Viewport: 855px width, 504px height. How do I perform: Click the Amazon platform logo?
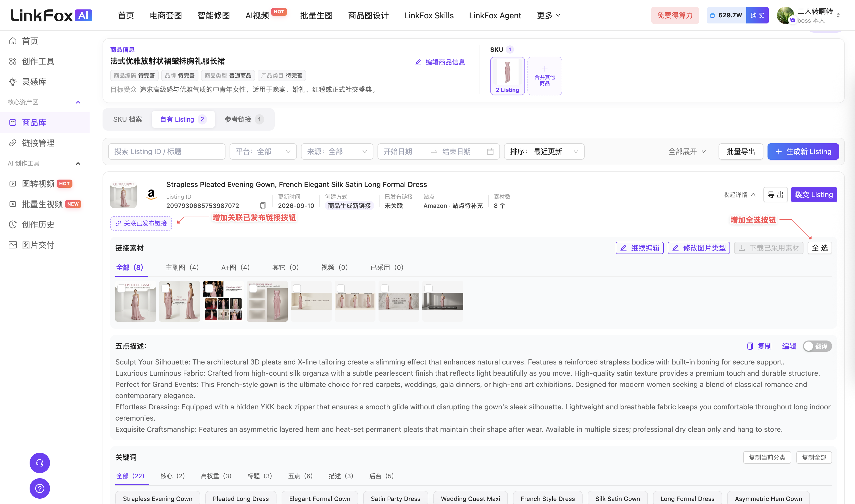click(x=152, y=195)
